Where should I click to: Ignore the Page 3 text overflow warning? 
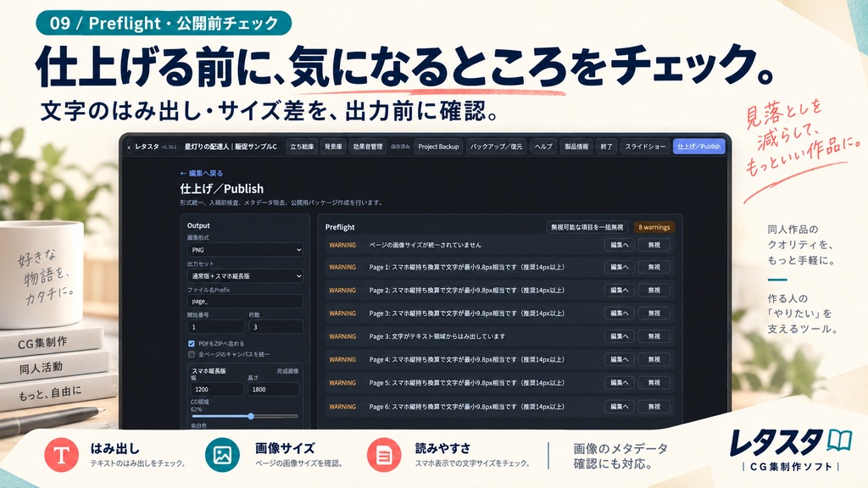(x=654, y=336)
